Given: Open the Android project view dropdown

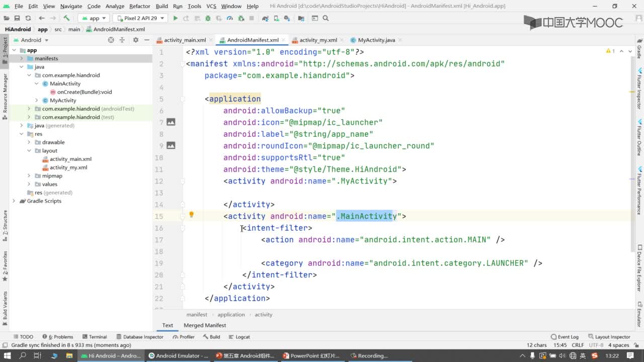Looking at the screenshot, I should [x=31, y=40].
